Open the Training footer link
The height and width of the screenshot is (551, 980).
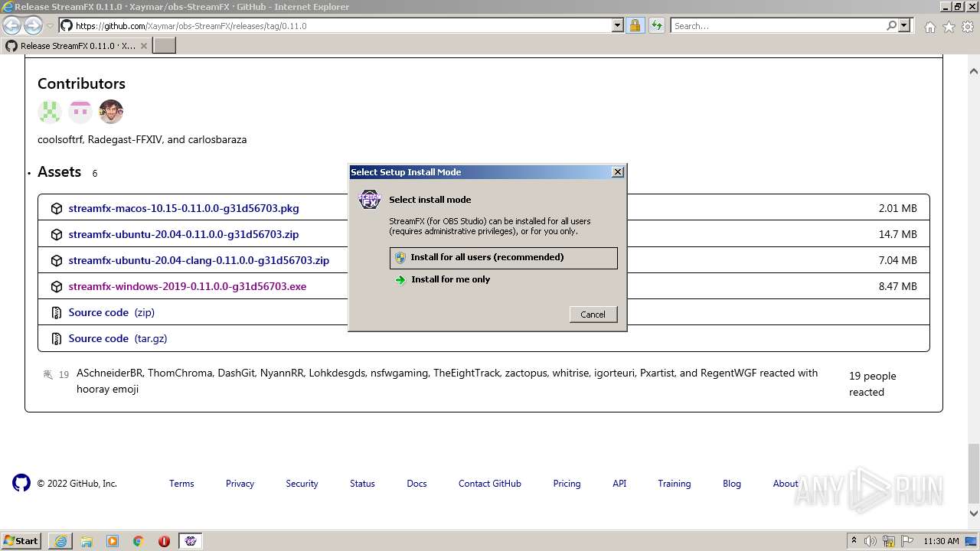[x=675, y=484]
